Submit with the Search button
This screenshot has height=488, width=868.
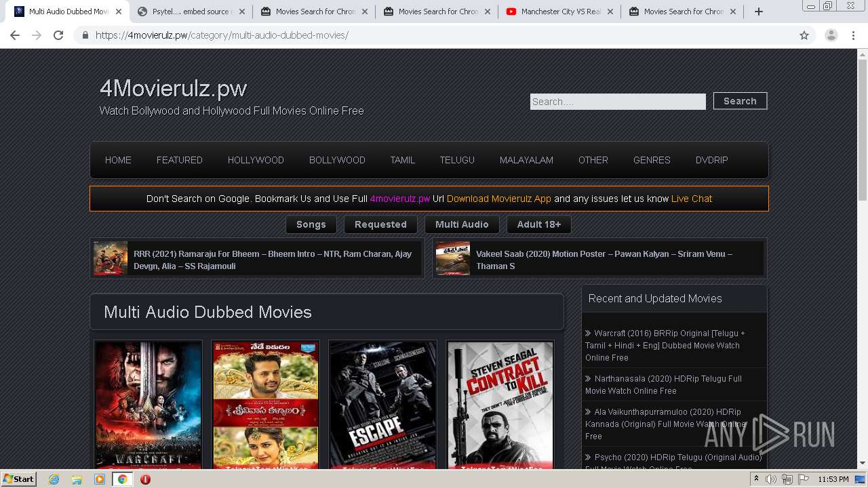tap(740, 101)
